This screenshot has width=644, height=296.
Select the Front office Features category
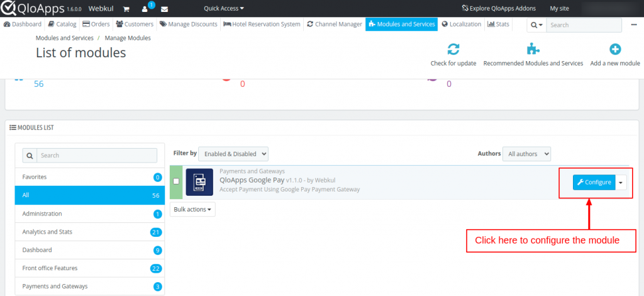[89, 268]
